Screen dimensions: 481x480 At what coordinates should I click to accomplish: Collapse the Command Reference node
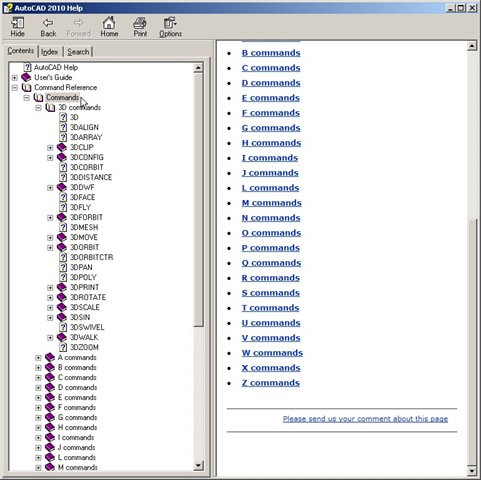pos(15,88)
